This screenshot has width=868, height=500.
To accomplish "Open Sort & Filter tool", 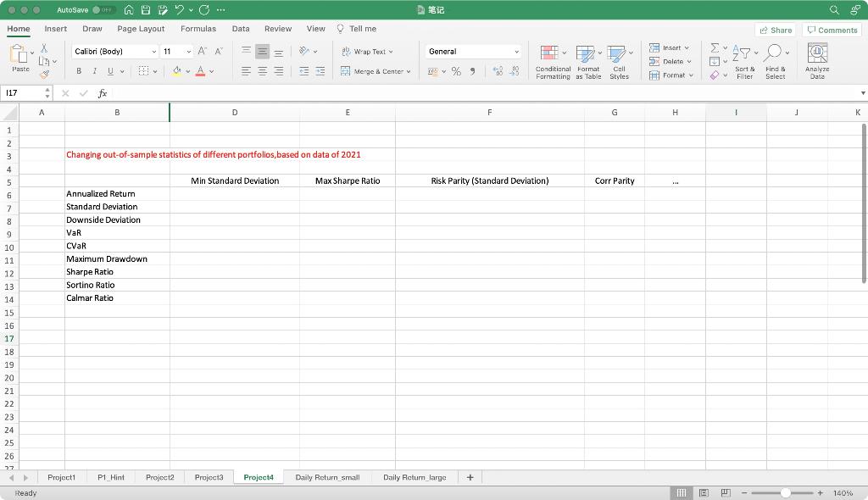I will 744,62.
